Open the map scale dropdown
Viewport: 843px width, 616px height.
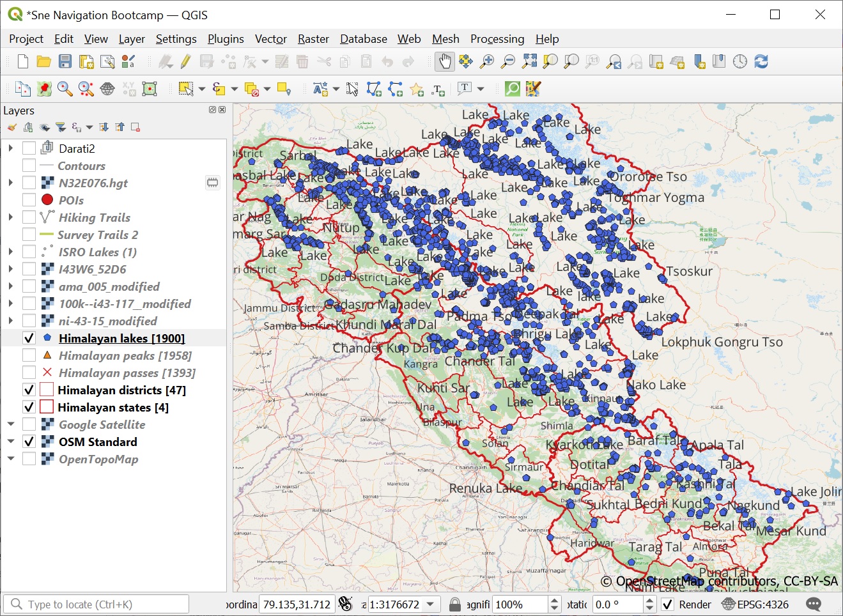[x=431, y=604]
